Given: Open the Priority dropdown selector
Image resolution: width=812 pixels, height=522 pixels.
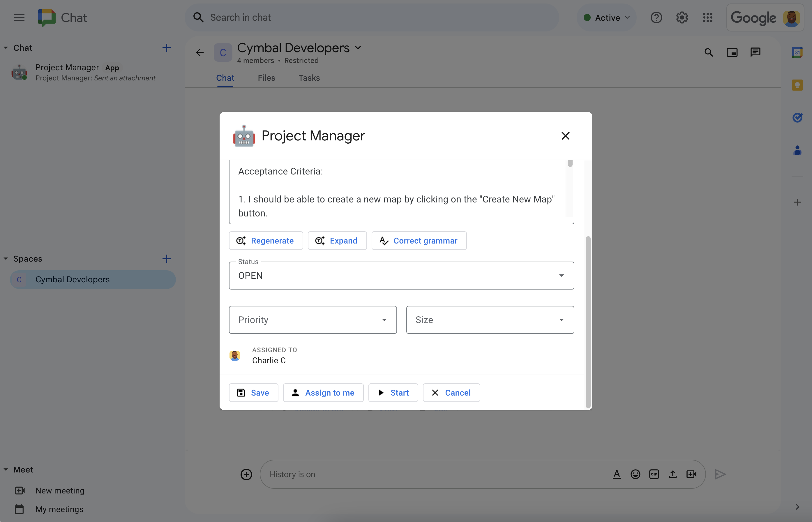Looking at the screenshot, I should [313, 320].
